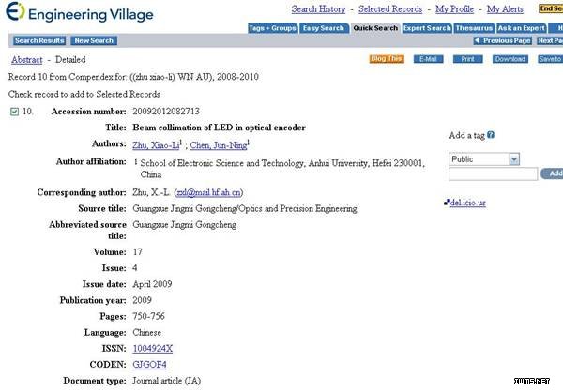
Task: Switch to the Abstract view link
Action: click(x=26, y=60)
